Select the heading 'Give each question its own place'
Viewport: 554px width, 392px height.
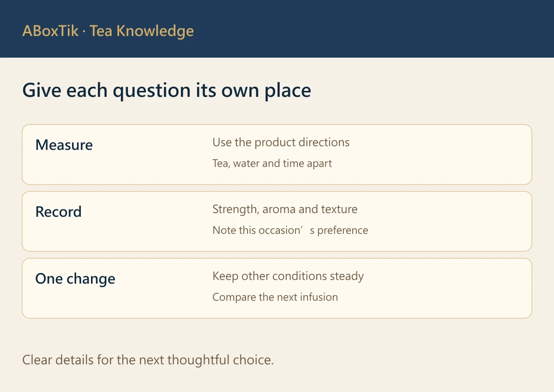click(167, 90)
